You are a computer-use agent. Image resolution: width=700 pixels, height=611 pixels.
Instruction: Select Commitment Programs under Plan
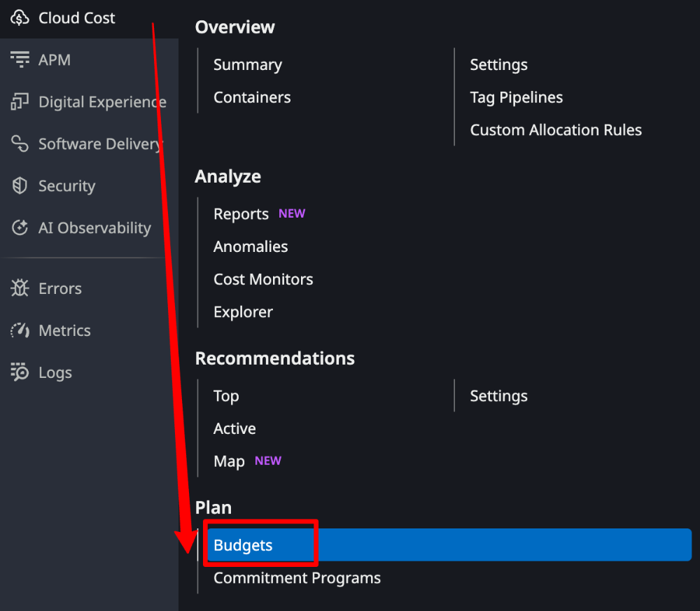[297, 578]
